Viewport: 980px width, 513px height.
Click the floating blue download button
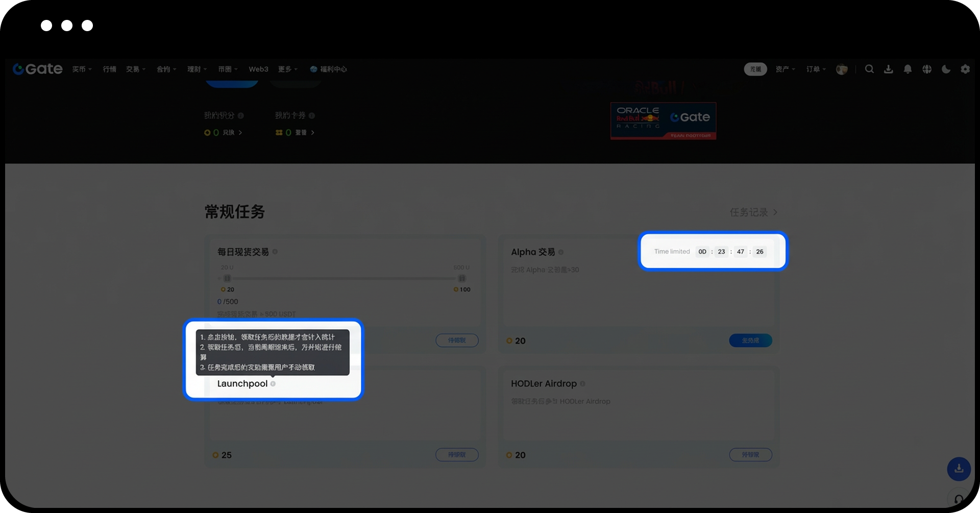pos(959,469)
